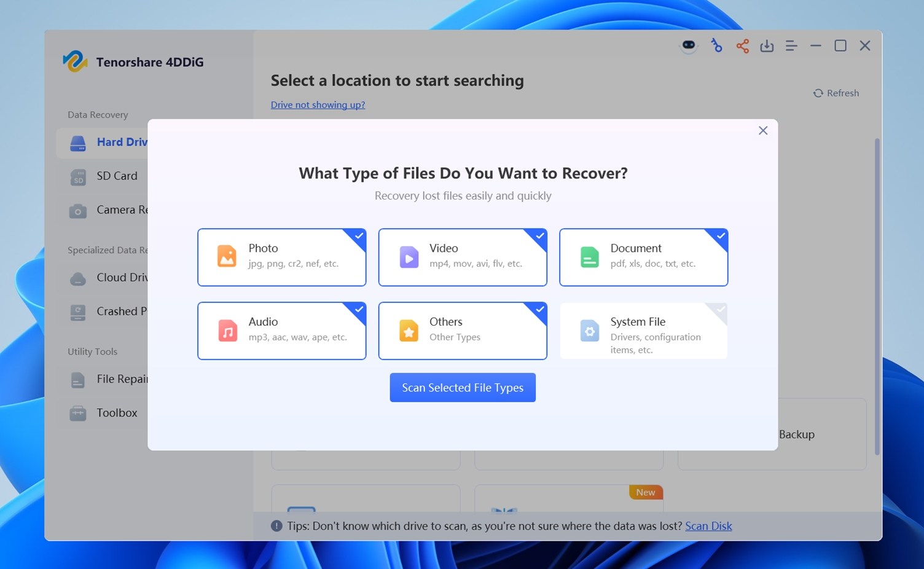Open the Drive not showing up link
Screen dimensions: 924x569
click(318, 104)
